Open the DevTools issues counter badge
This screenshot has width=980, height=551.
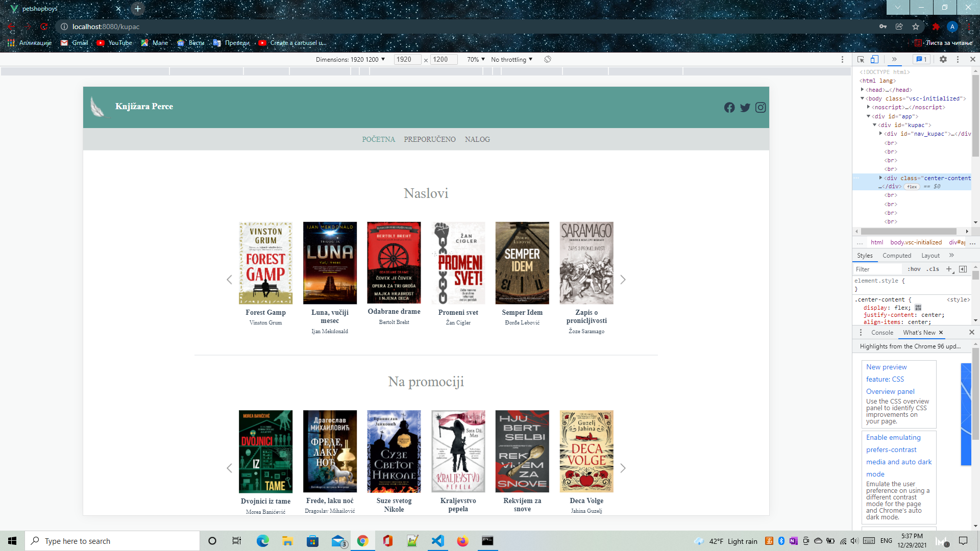click(921, 59)
